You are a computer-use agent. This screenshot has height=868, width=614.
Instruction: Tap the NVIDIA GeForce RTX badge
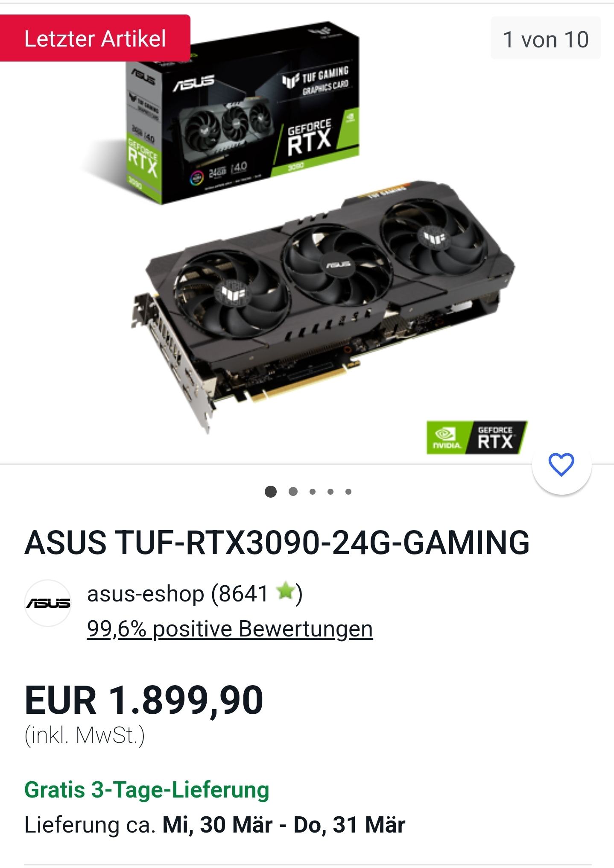coord(477,437)
